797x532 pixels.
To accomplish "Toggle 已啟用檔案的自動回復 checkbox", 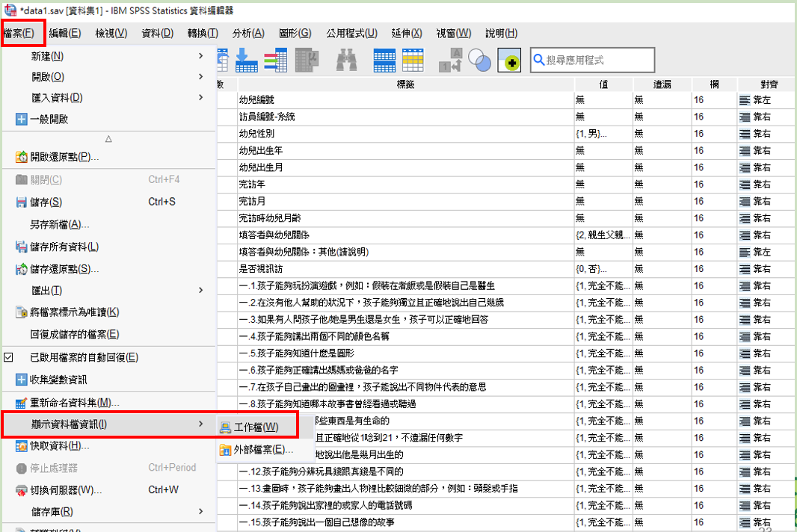I will click(x=9, y=357).
